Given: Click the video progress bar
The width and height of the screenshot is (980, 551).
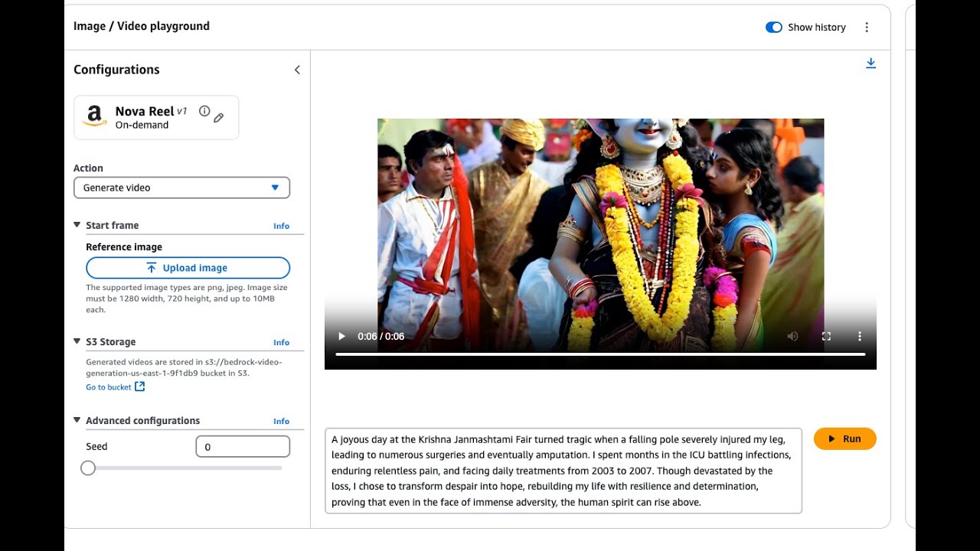Looking at the screenshot, I should click(x=600, y=354).
